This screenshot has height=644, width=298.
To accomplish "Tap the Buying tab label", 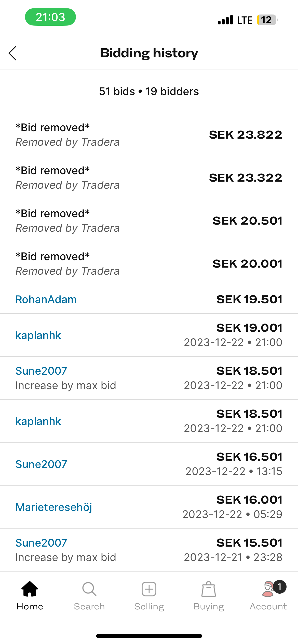I will click(209, 607).
